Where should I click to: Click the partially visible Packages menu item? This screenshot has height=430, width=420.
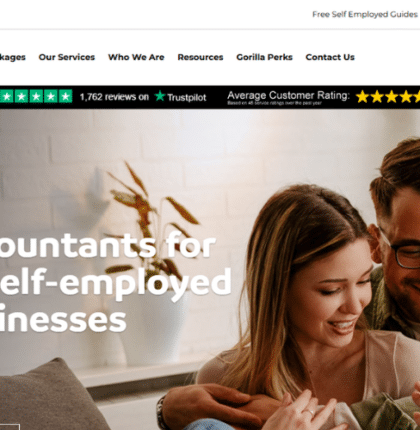[x=13, y=57]
